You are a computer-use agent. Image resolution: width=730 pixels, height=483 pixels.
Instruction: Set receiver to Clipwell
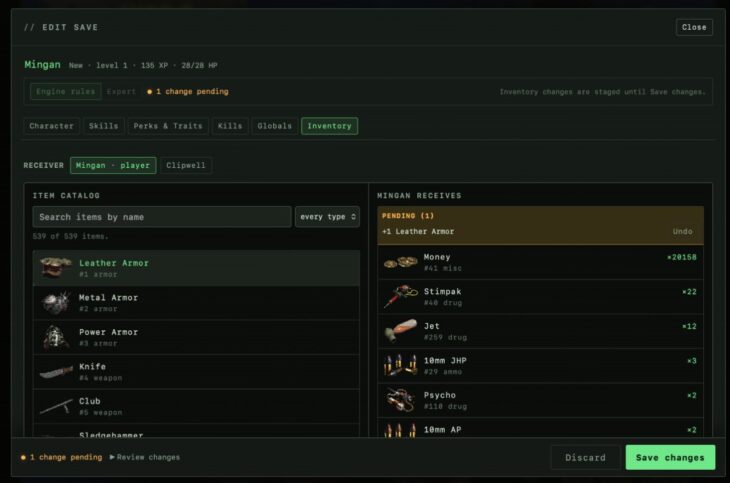coord(186,165)
